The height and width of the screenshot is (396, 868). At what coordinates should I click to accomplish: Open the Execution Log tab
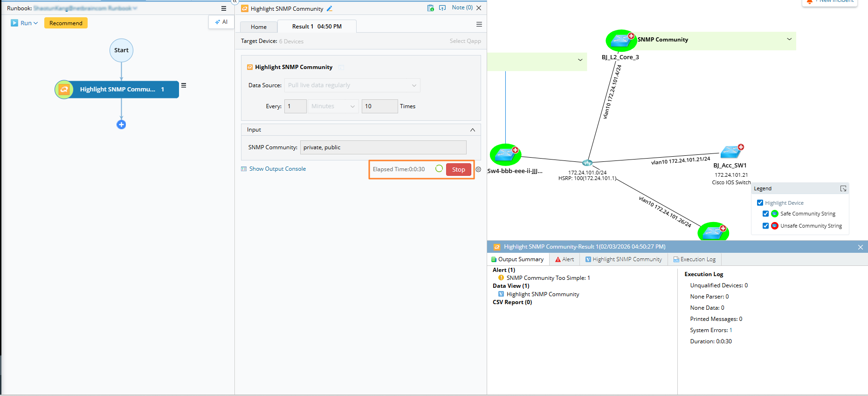(694, 259)
